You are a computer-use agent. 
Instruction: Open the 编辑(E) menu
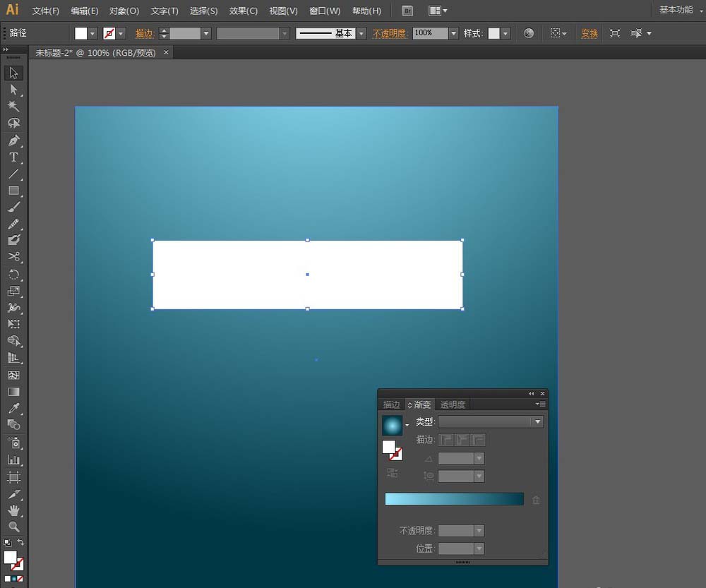pyautogui.click(x=85, y=11)
